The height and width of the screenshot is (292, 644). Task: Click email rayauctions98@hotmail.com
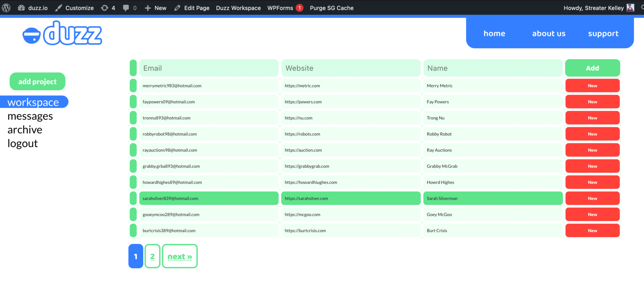pyautogui.click(x=170, y=150)
